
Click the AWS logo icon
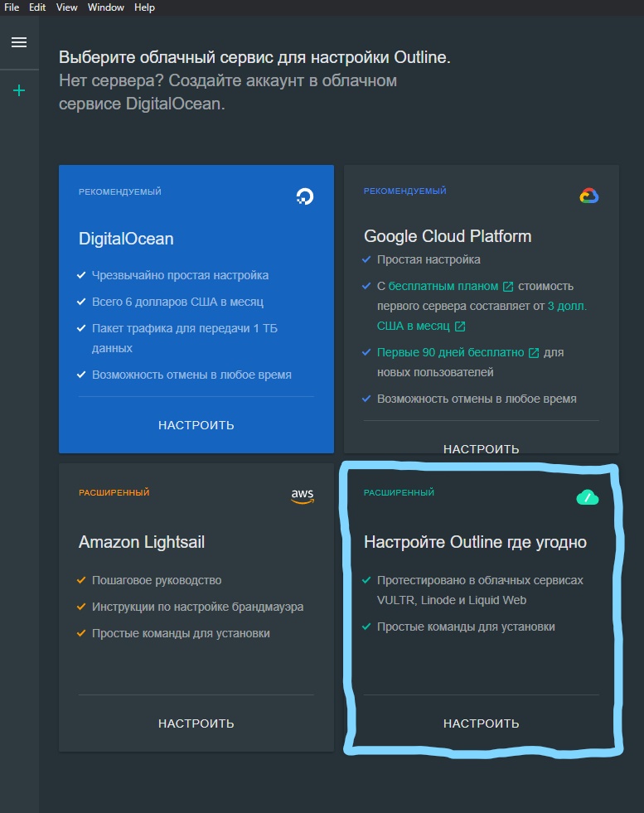click(x=303, y=496)
